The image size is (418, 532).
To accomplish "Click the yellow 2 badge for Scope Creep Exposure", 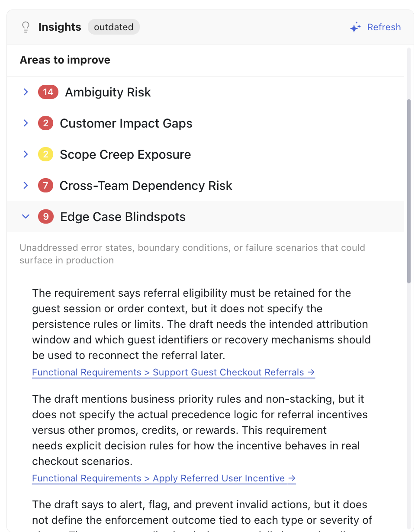I will [x=45, y=154].
